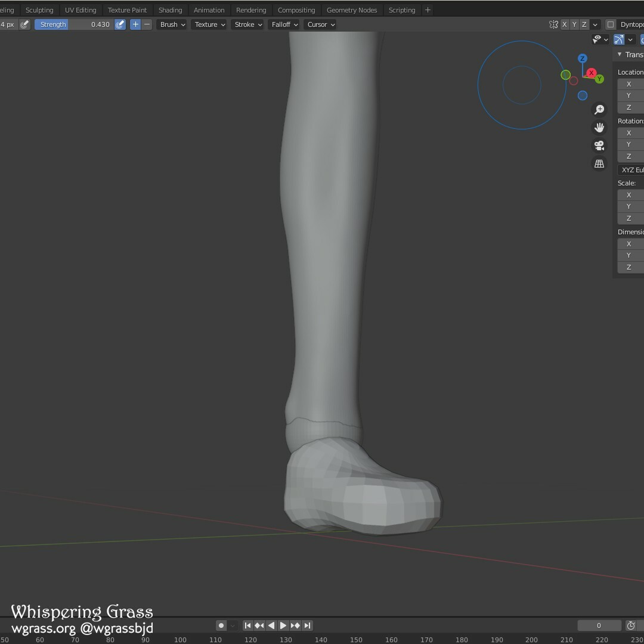Toggle radius pressure sensitivity icon
The width and height of the screenshot is (644, 644).
[x=24, y=24]
